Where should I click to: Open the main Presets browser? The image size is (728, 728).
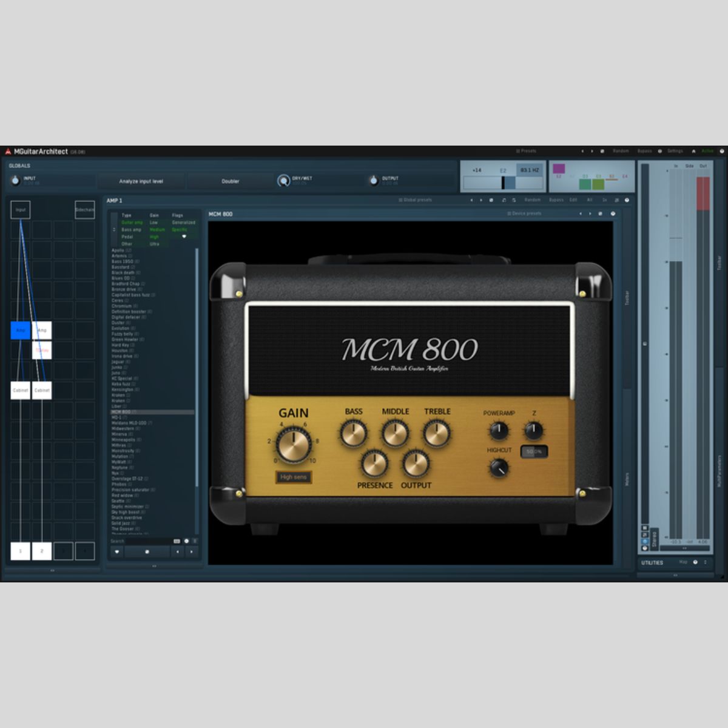pos(526,151)
